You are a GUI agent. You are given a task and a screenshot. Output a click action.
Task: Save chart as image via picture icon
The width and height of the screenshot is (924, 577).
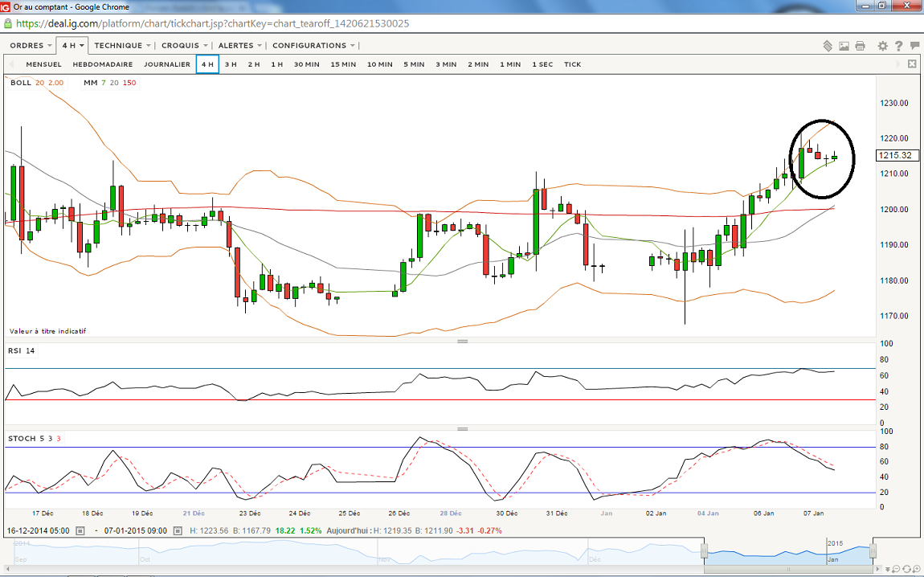point(844,46)
